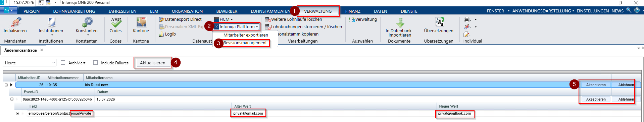Click Akzeptieren on the employee row
644x122 pixels.
click(596, 85)
